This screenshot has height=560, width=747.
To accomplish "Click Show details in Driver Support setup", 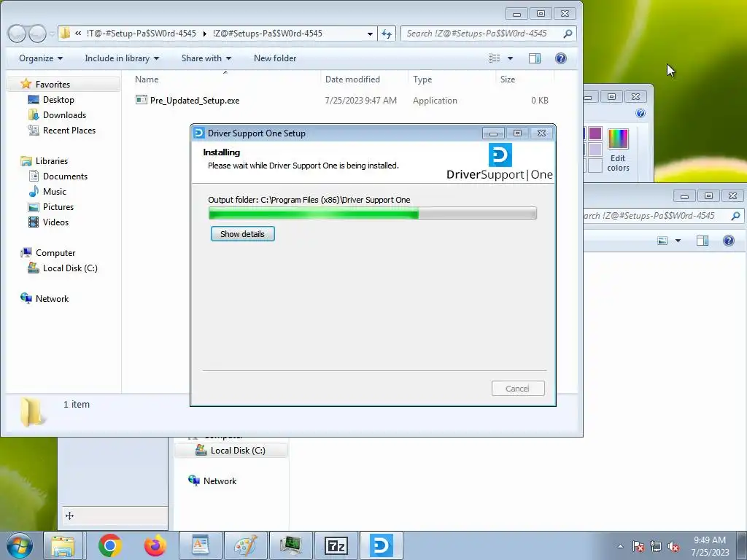I will pyautogui.click(x=242, y=234).
